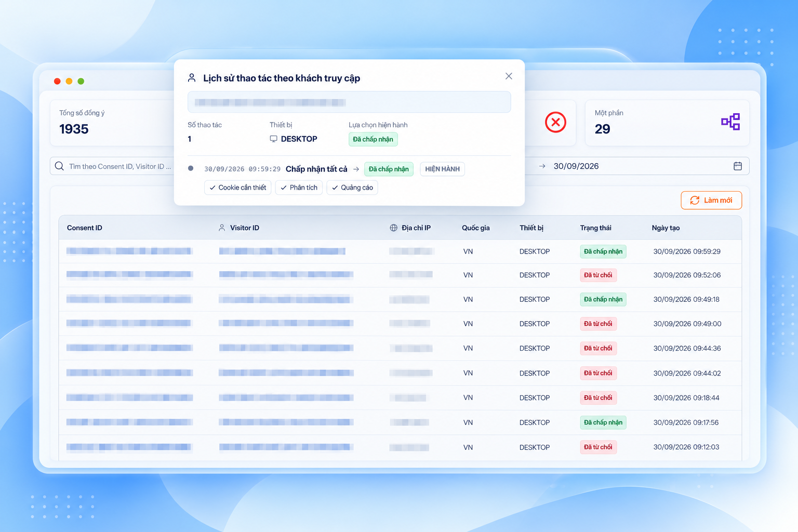Screen dimensions: 798x532
Task: Click the yellow minimize window dot
Action: click(x=69, y=81)
